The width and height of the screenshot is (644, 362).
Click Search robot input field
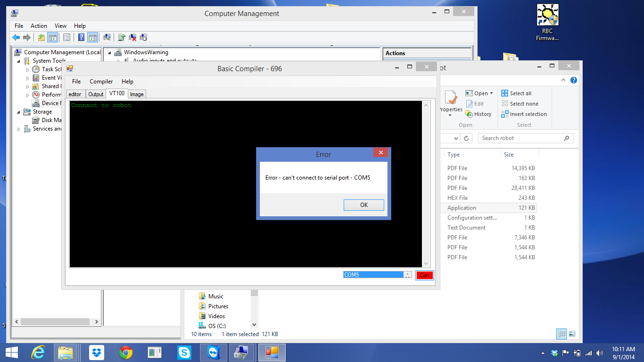coord(526,138)
